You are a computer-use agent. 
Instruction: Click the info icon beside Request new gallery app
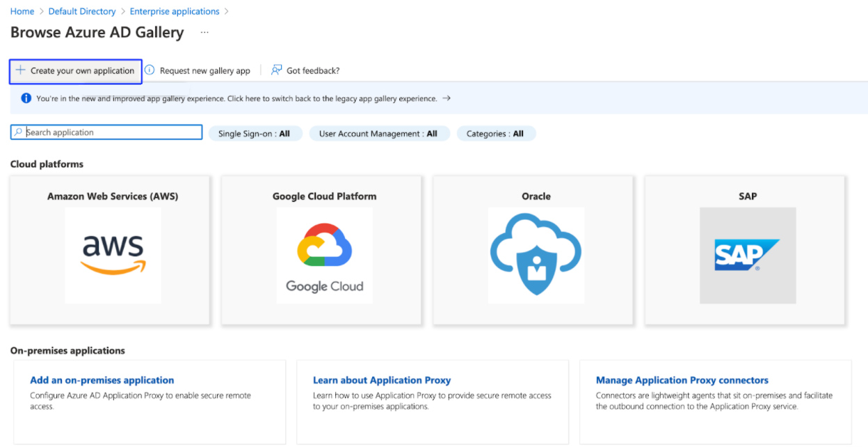[149, 70]
